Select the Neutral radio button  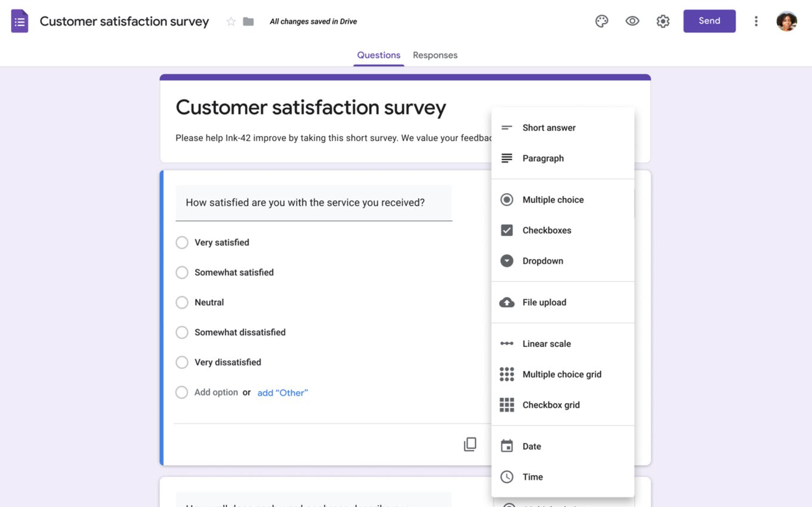tap(182, 302)
